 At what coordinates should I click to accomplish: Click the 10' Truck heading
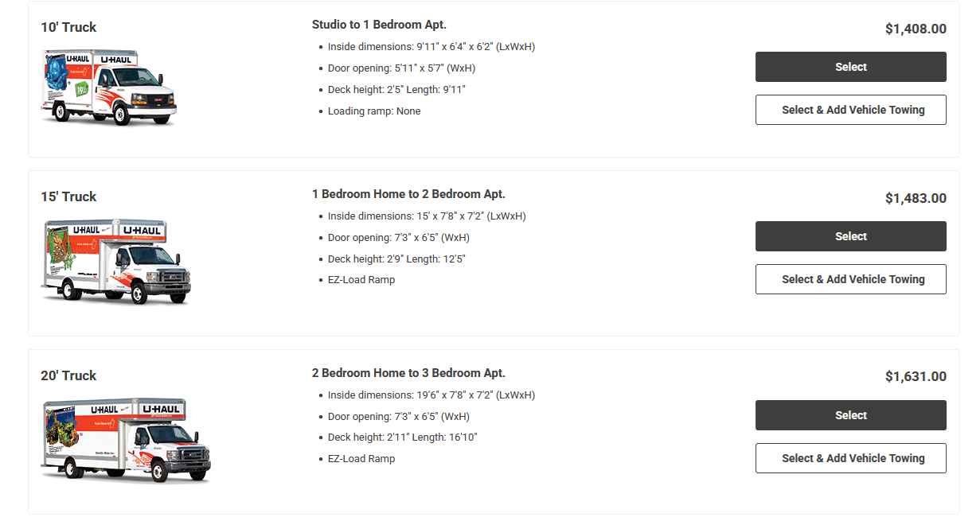(x=68, y=27)
